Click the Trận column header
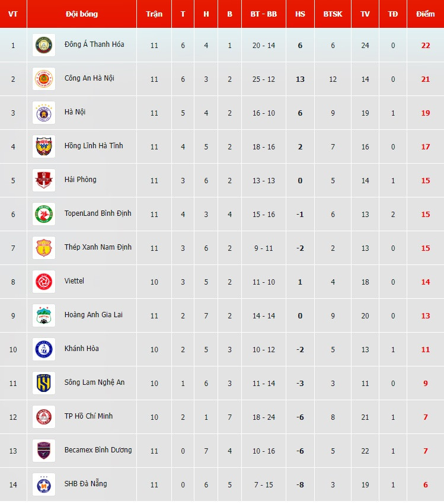444x504 pixels. coord(154,14)
